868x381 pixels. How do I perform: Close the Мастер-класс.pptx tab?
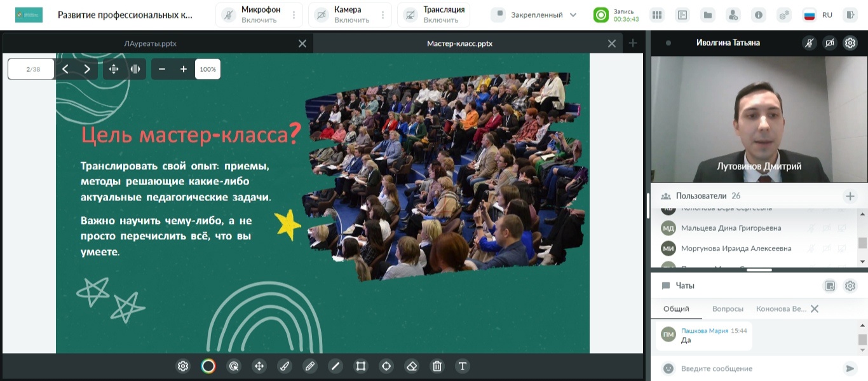click(612, 43)
